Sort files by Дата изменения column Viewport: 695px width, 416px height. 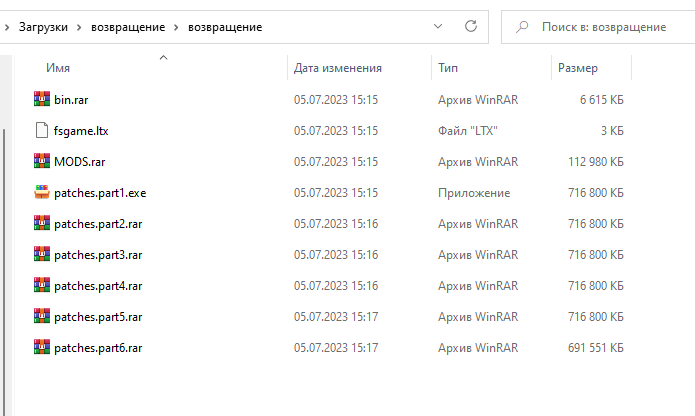(338, 68)
